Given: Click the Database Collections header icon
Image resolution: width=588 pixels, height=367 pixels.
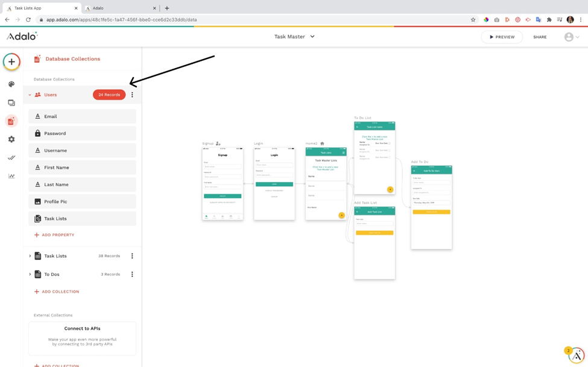Looking at the screenshot, I should [37, 59].
